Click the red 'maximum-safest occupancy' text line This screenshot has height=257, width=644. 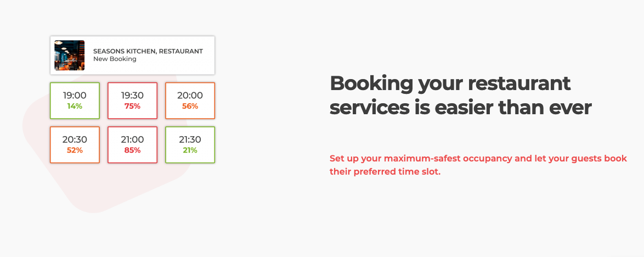pyautogui.click(x=478, y=159)
